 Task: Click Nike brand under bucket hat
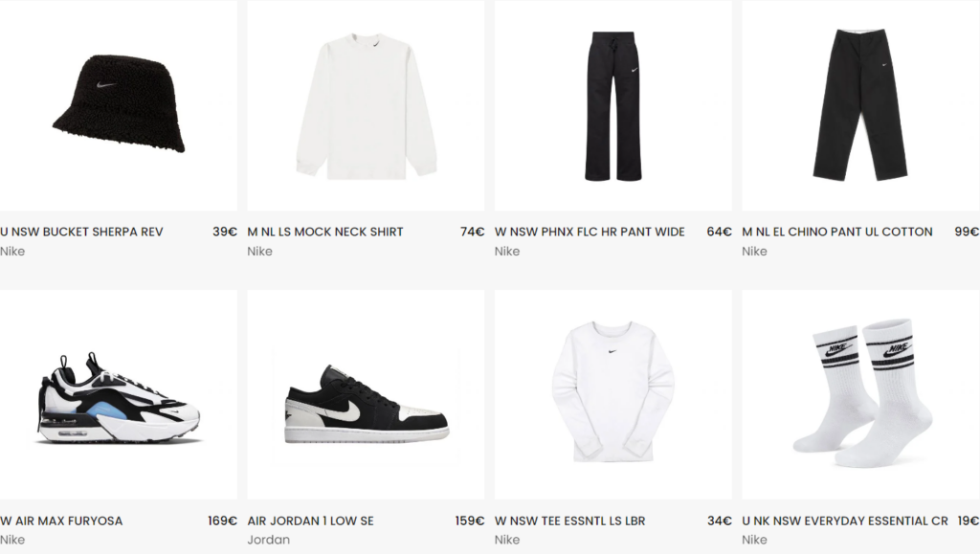(x=12, y=251)
